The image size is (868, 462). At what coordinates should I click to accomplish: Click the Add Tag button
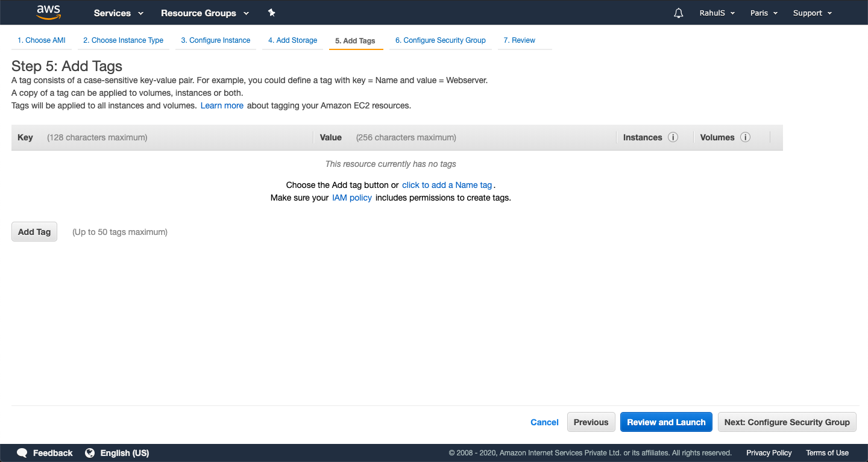34,231
